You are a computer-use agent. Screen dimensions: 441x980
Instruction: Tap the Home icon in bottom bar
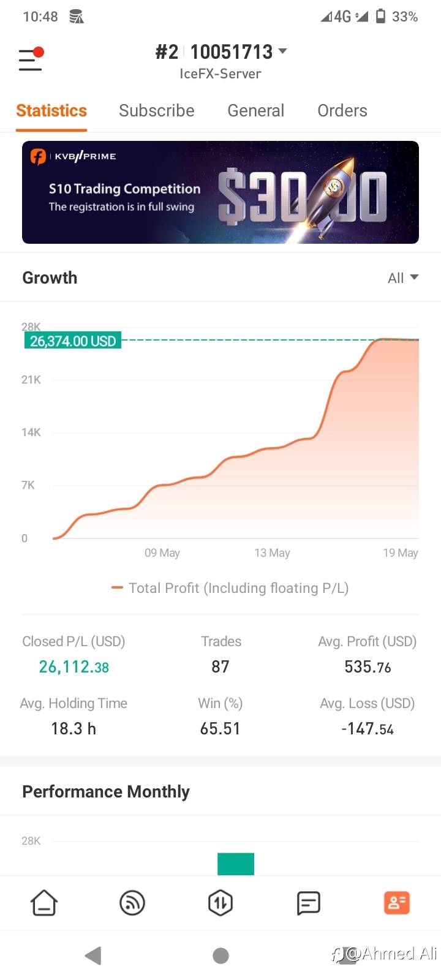pos(44,903)
